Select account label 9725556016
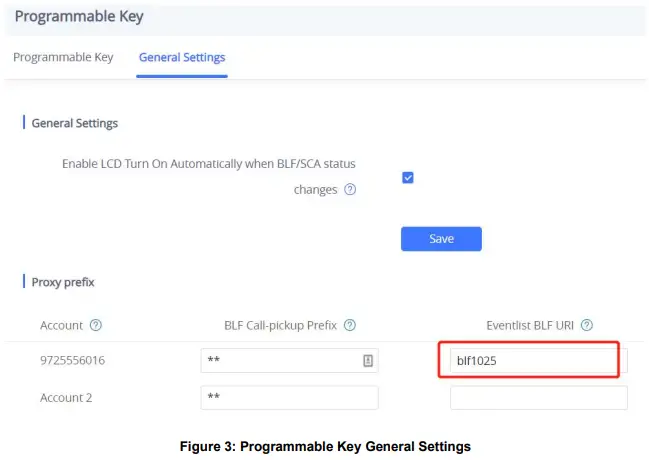Screen dimensions: 649x460 point(72,360)
